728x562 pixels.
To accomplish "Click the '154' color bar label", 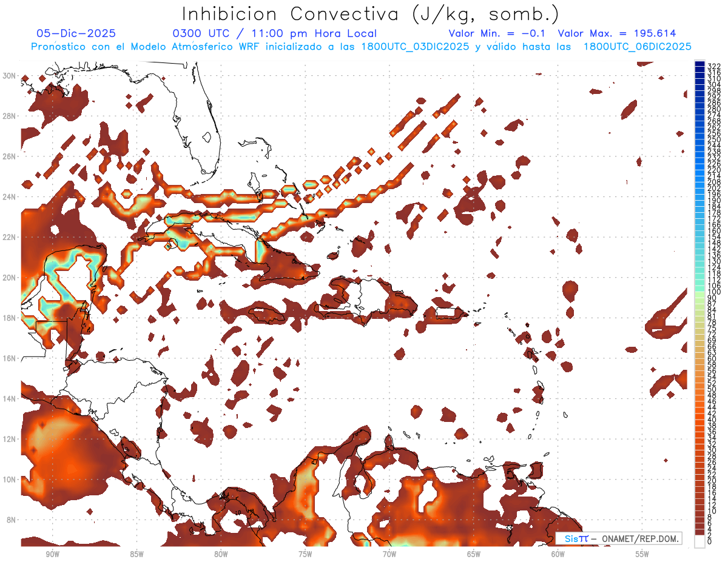I will tap(714, 237).
